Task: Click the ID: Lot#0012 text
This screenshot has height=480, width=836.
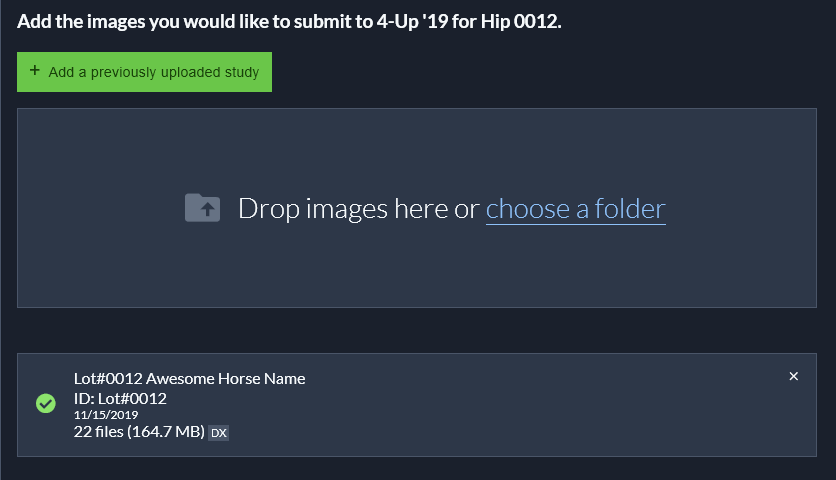Action: click(120, 398)
